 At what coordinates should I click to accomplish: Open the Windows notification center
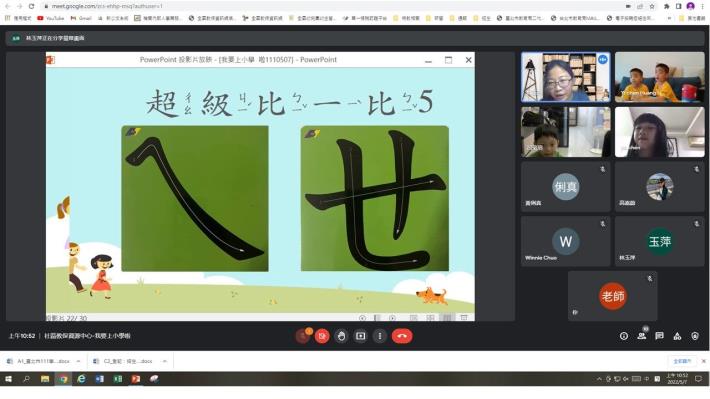click(x=699, y=379)
